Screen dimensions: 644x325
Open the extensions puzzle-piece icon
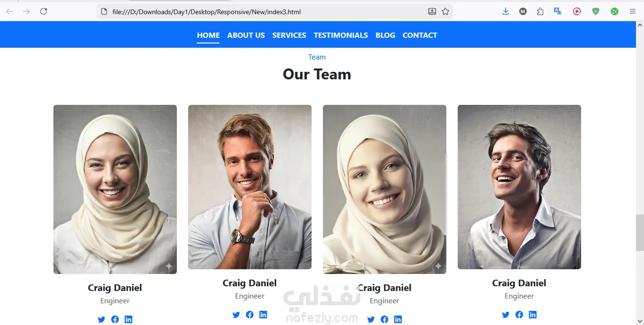pyautogui.click(x=540, y=11)
